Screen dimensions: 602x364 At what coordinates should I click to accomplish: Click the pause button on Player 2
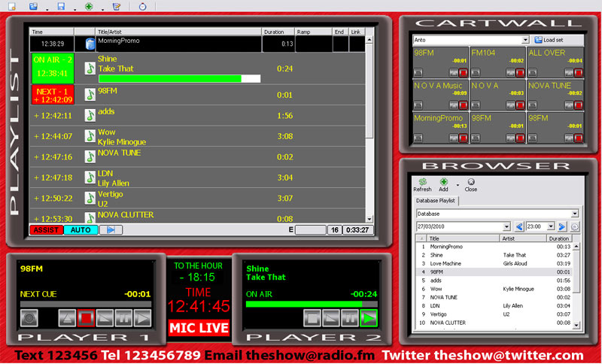[x=349, y=317]
